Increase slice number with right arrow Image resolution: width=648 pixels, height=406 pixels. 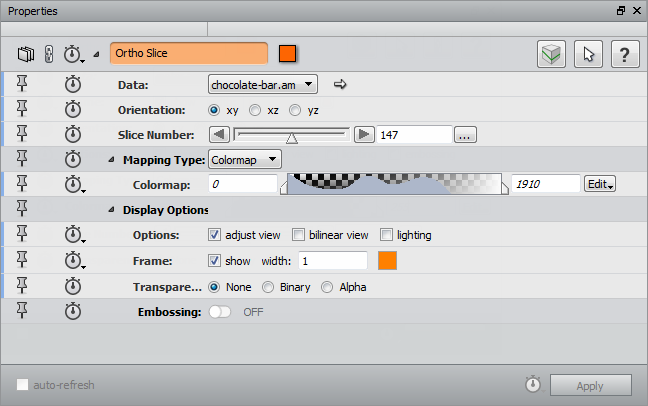(x=364, y=135)
